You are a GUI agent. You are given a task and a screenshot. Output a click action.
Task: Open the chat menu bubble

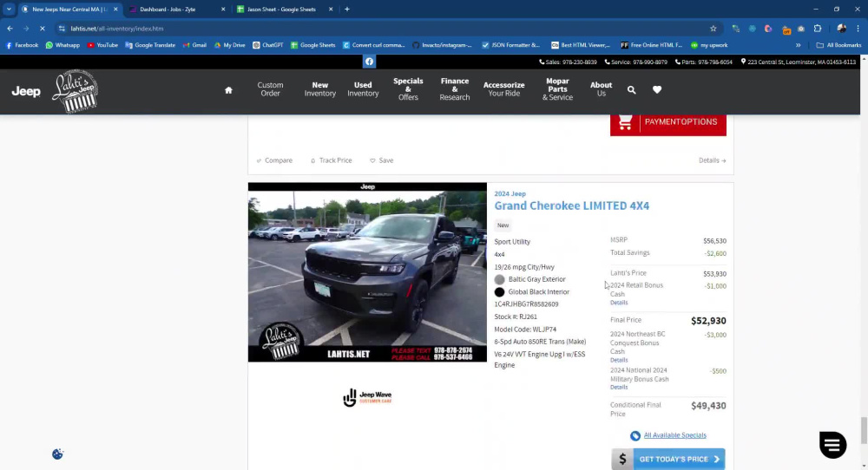tap(832, 445)
